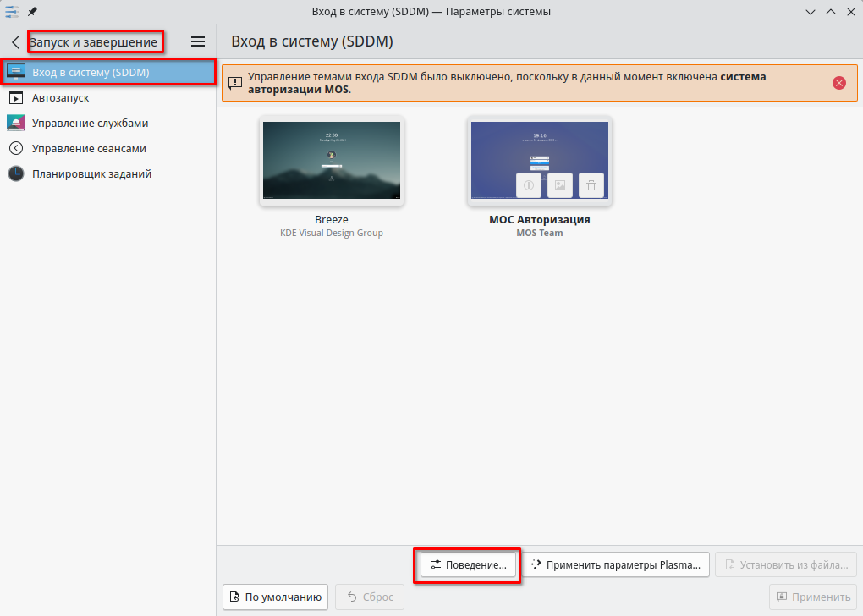
Task: Click the image icon on МОС Авторизация theme
Action: tap(560, 185)
